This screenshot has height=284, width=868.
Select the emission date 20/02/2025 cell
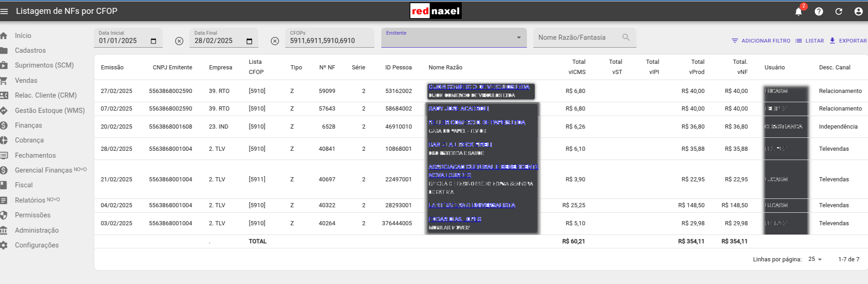coord(116,127)
